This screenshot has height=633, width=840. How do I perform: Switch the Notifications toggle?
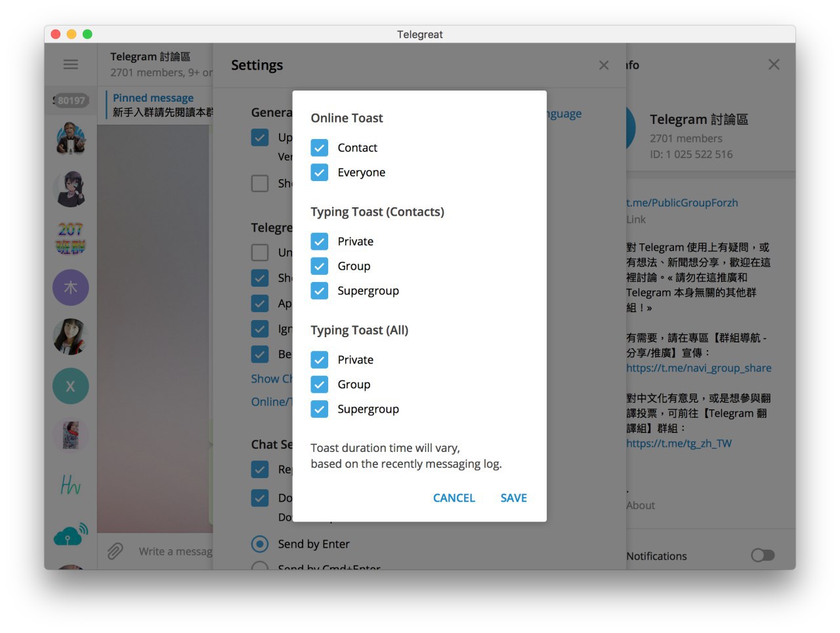tap(763, 556)
